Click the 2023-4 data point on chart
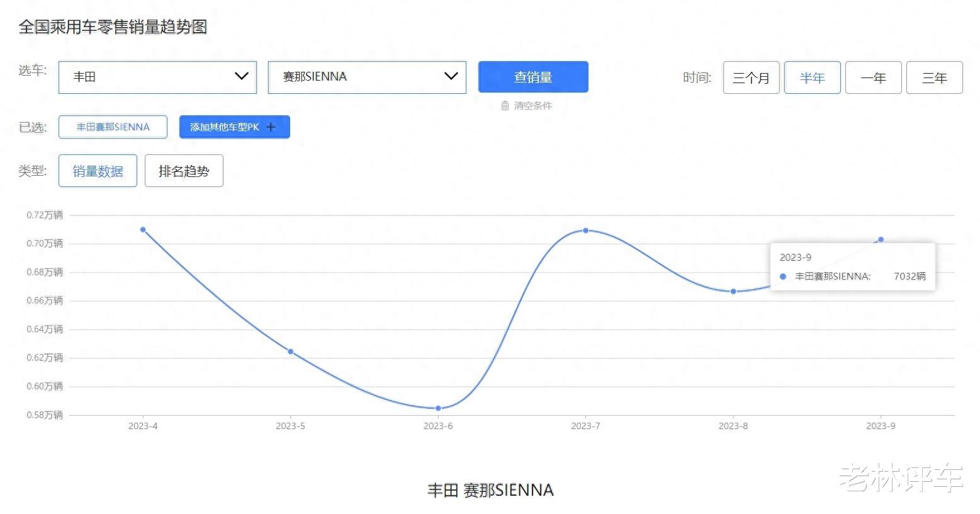The width and height of the screenshot is (980, 514). point(143,230)
